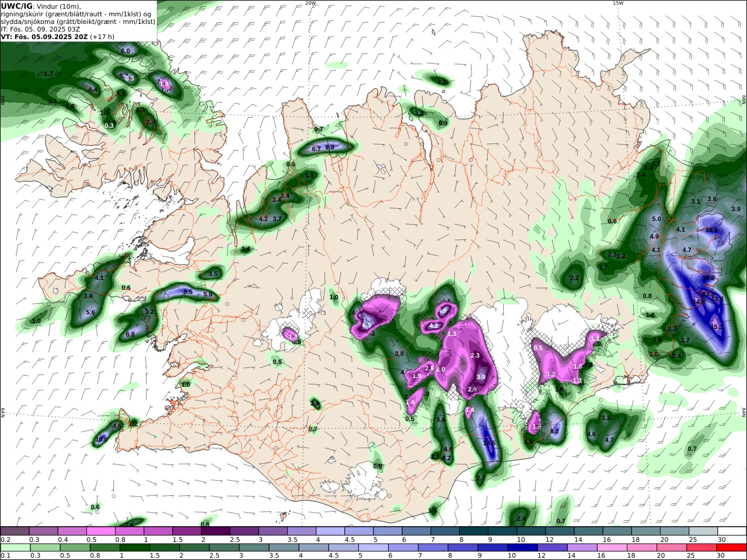Click the pale gray snow swatch between 25 and 30
This screenshot has width=747, height=560.
click(x=703, y=531)
